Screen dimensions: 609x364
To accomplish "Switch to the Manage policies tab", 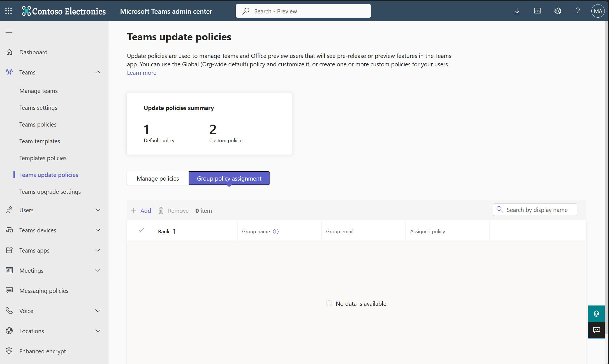I will pyautogui.click(x=158, y=178).
